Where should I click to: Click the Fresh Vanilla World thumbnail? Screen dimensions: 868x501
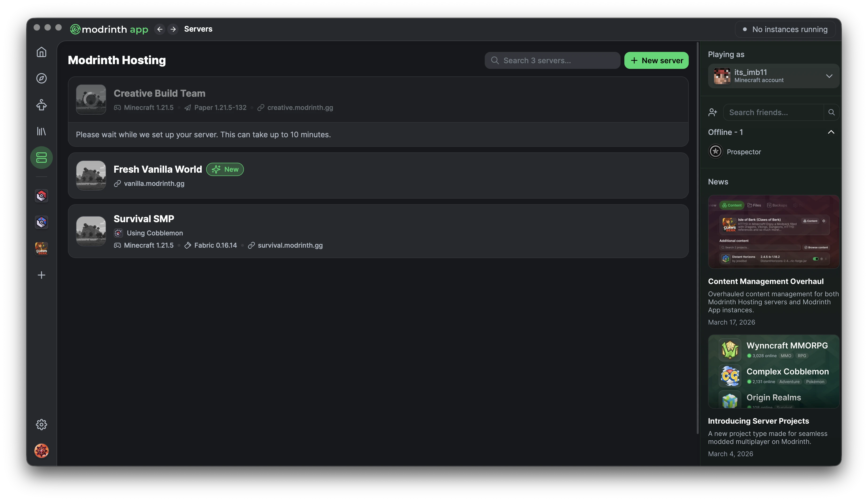[91, 175]
